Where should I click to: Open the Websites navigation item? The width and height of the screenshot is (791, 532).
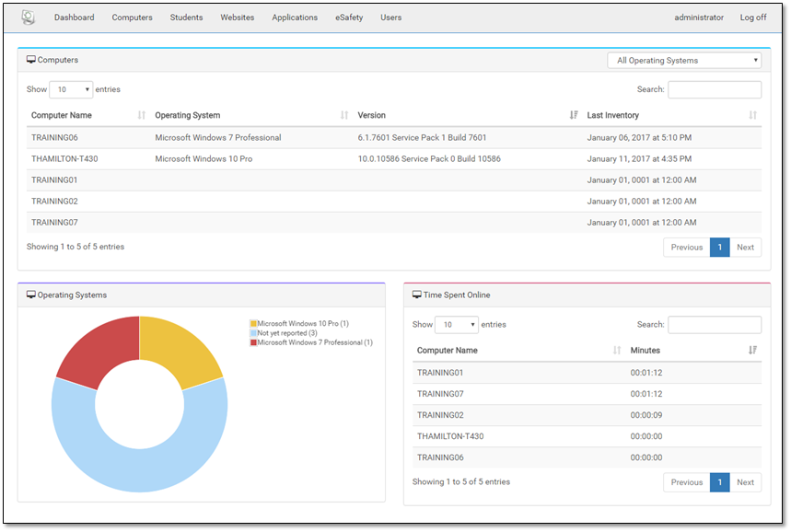click(237, 17)
